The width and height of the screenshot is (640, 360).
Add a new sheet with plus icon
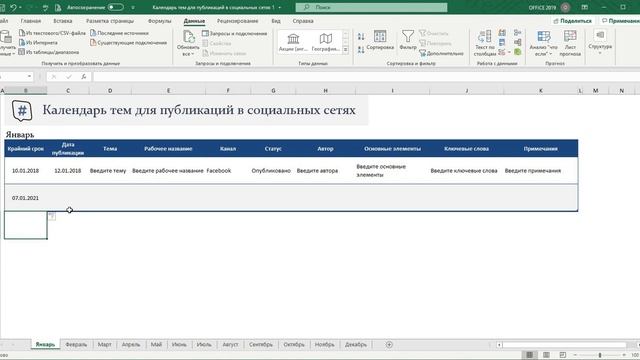point(389,344)
